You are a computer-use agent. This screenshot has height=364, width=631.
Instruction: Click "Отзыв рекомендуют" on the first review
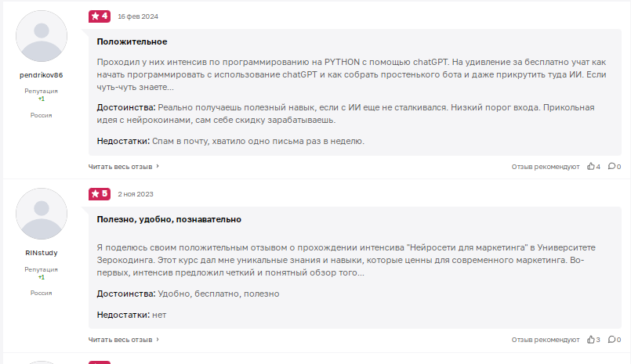click(x=546, y=167)
